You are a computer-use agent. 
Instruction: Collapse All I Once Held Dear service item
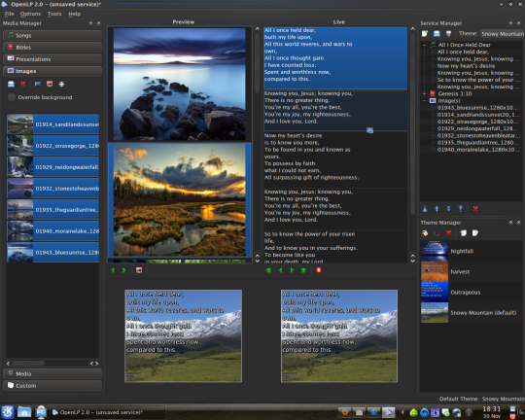pyautogui.click(x=425, y=45)
